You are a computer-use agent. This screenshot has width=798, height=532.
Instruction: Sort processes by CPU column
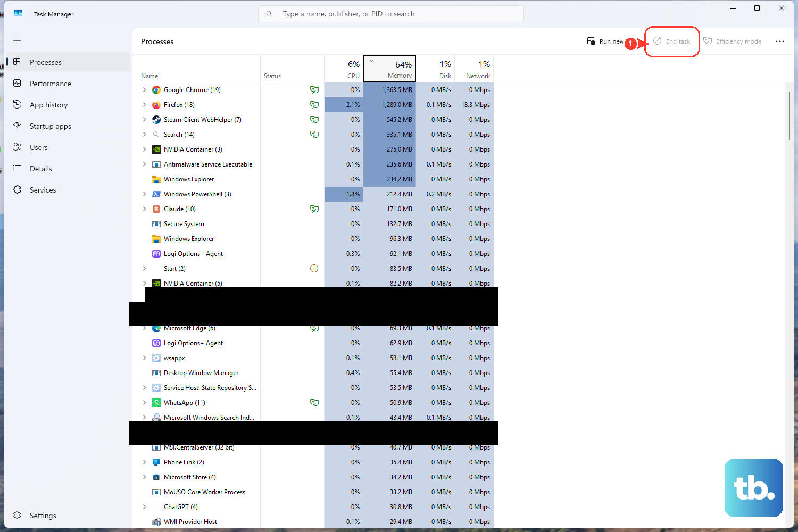click(344, 69)
